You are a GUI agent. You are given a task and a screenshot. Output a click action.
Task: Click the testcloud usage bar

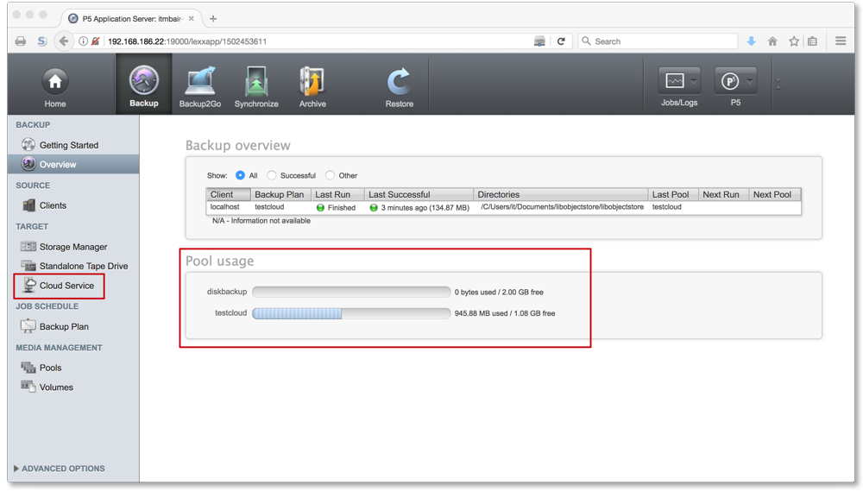350,313
